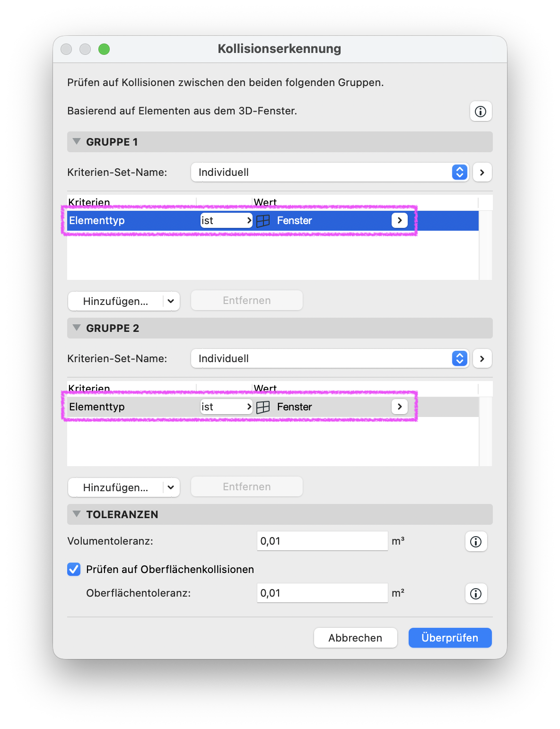Toggle Prüfen auf Oberflächenkollisionen checkbox
The height and width of the screenshot is (729, 560).
pos(74,569)
